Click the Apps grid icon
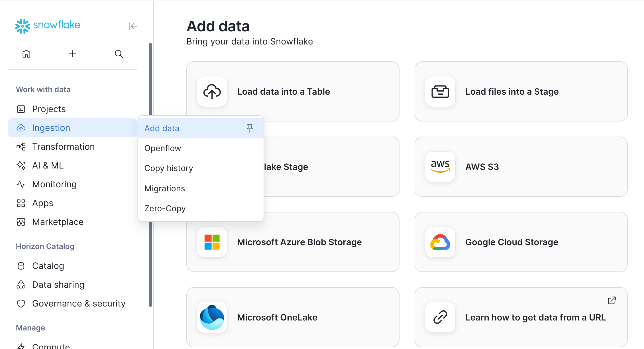644x349 pixels. coord(21,203)
